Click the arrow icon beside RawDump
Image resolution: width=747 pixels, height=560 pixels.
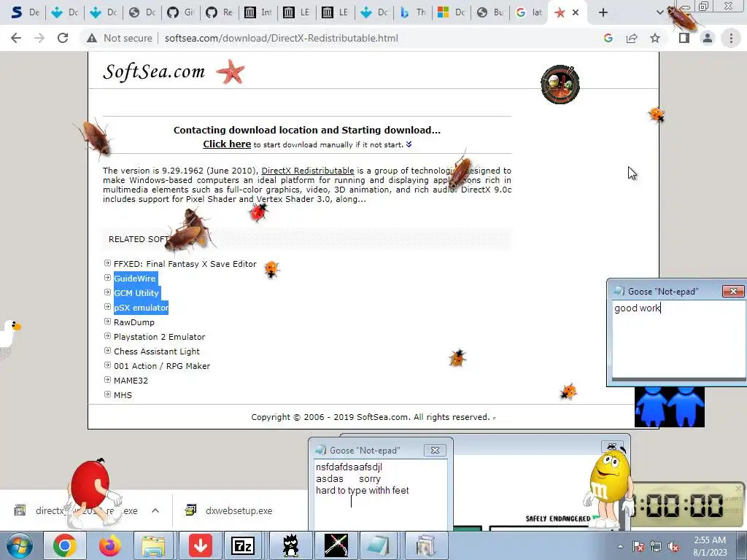click(x=107, y=322)
